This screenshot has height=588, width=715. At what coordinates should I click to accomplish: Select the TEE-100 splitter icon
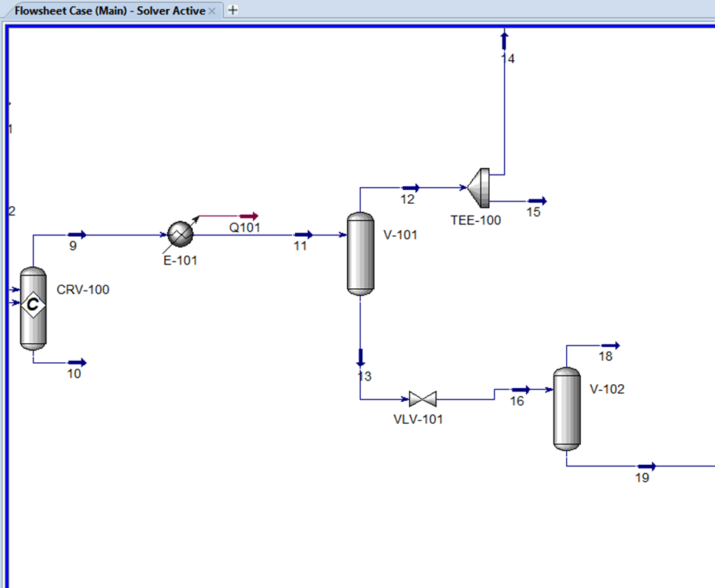pyautogui.click(x=480, y=188)
